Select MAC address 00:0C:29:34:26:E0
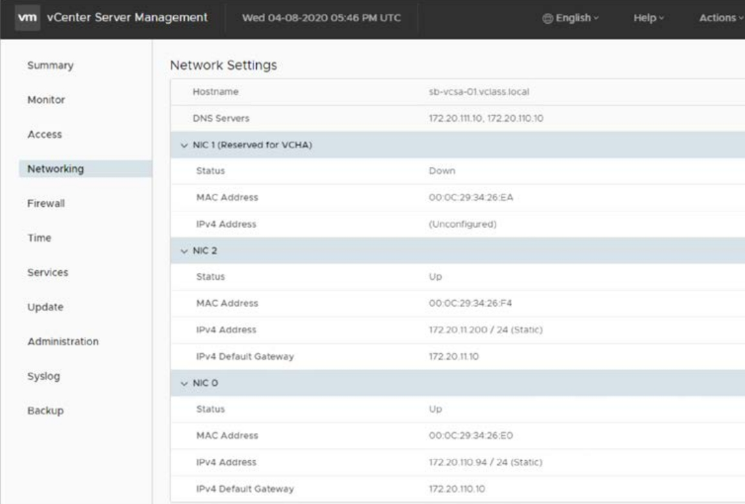Screen dimensions: 745x504 (471, 436)
